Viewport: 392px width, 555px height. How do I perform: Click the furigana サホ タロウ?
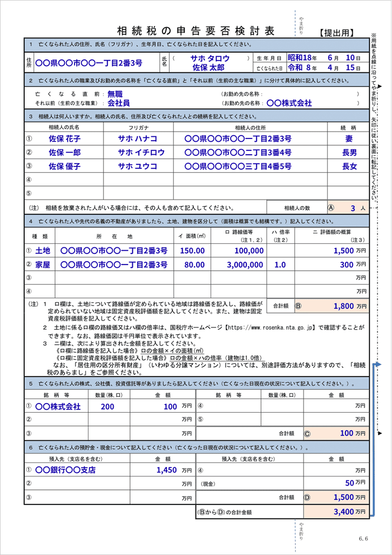pyautogui.click(x=210, y=58)
